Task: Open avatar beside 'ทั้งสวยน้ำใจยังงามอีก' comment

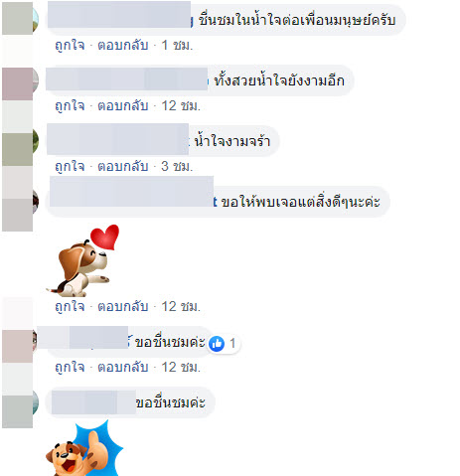Action: (x=20, y=83)
